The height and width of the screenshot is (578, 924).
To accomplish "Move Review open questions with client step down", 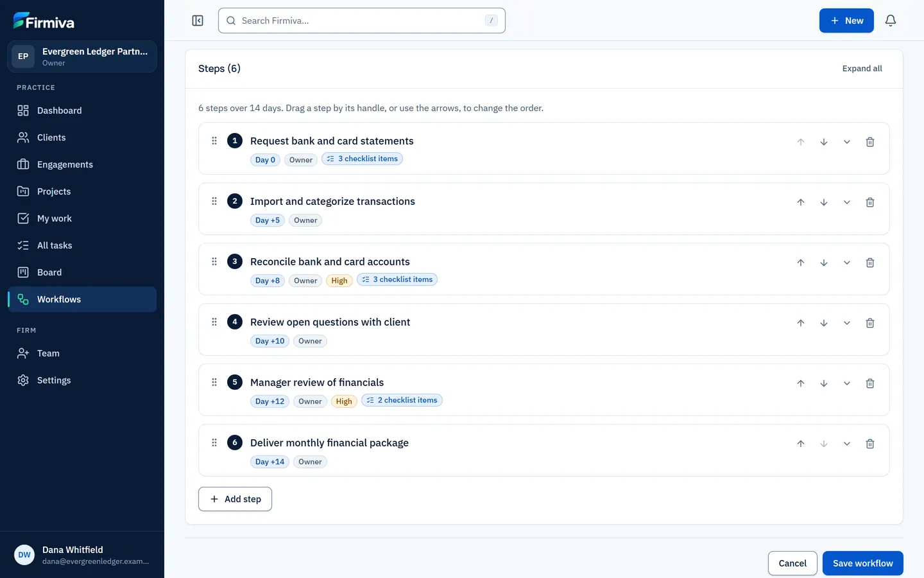I will (824, 323).
